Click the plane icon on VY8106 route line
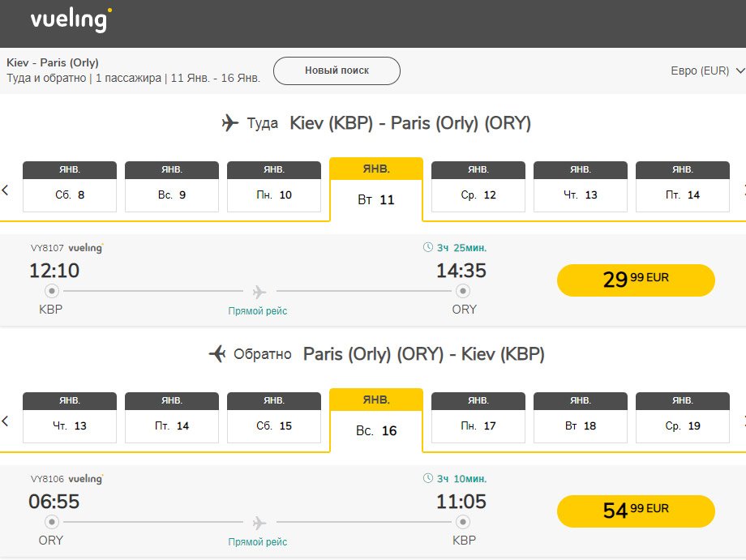This screenshot has width=746, height=560. point(259,522)
